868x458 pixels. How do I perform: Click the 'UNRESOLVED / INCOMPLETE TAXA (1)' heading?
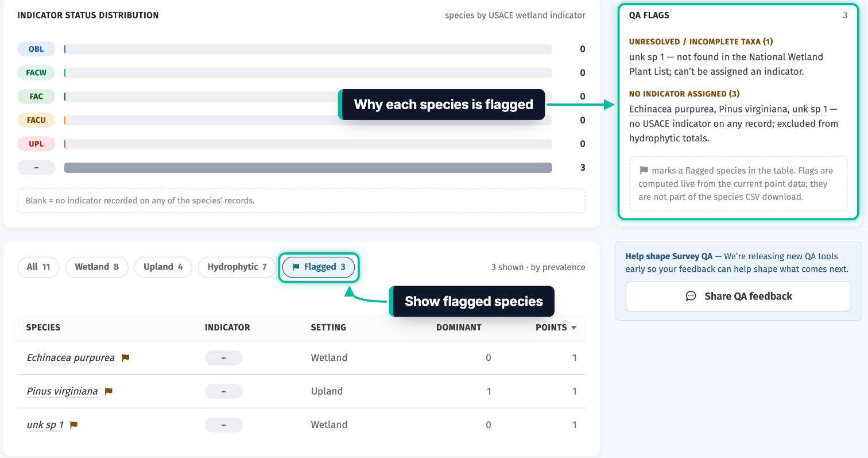coord(701,42)
